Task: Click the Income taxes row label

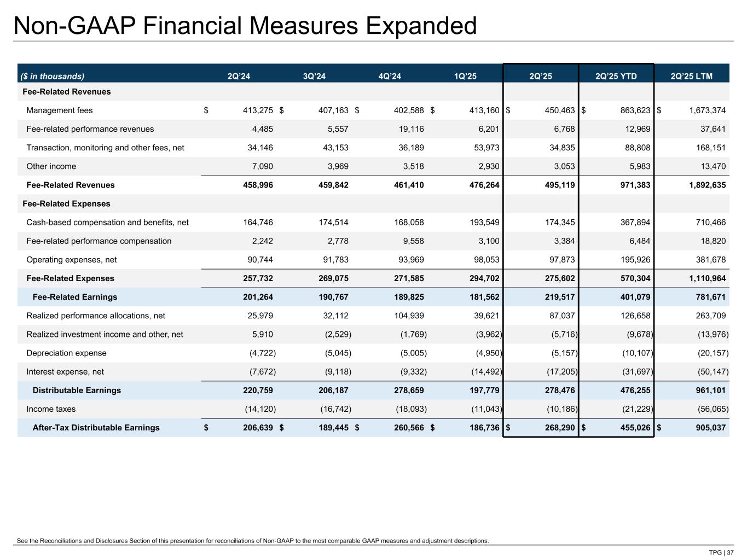Action: (x=51, y=409)
